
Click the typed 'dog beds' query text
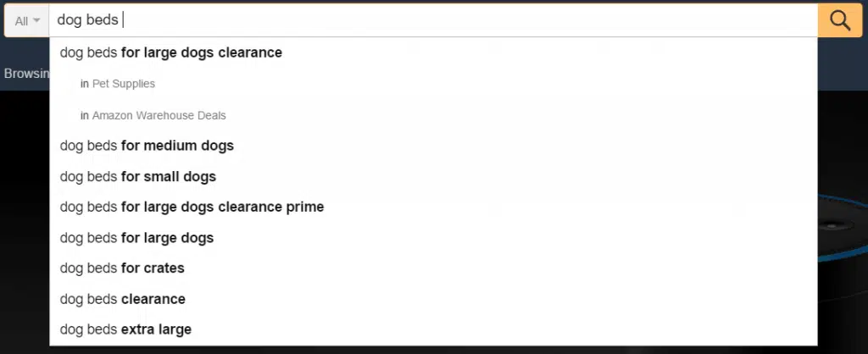pyautogui.click(x=87, y=20)
